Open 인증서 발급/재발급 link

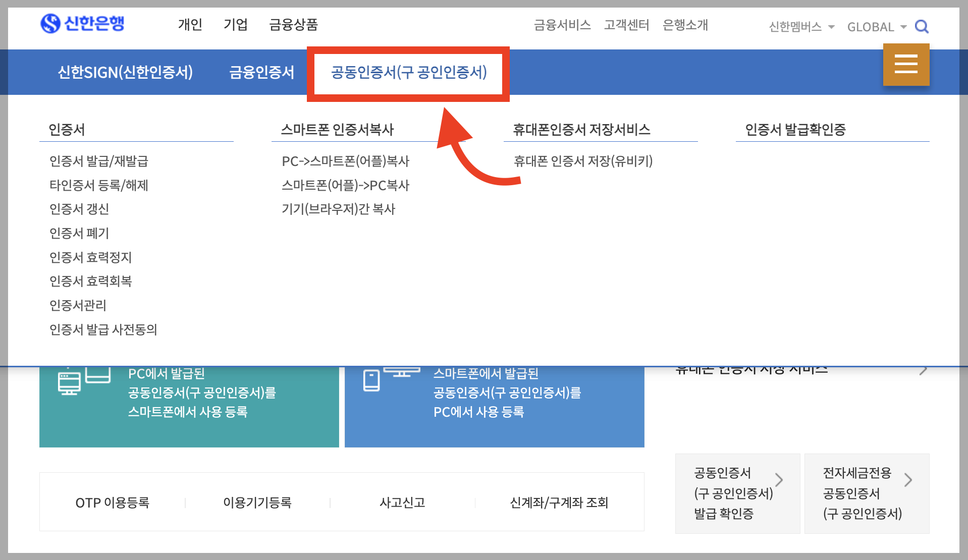pos(99,161)
